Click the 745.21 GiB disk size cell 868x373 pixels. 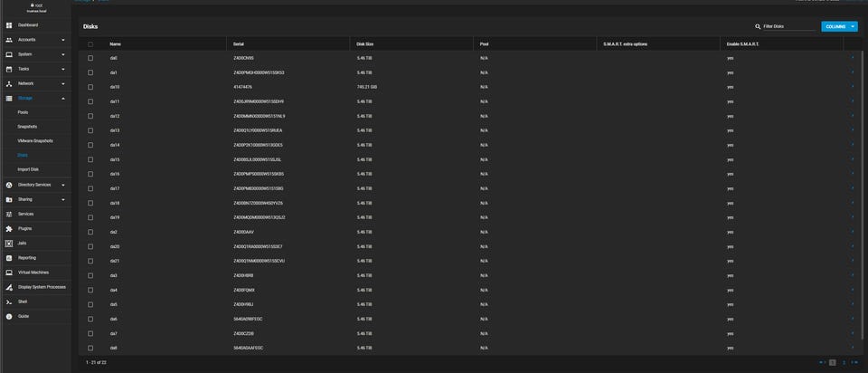point(367,87)
